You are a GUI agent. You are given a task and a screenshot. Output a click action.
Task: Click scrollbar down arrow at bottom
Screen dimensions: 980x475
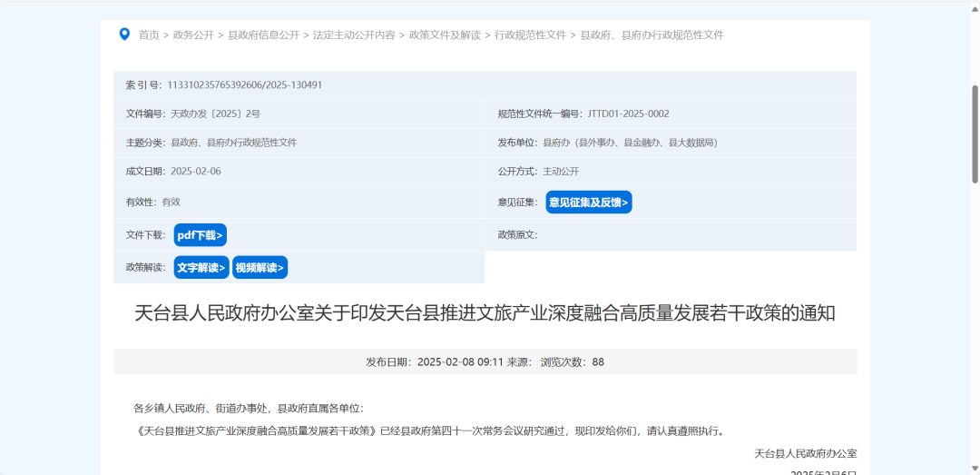point(975,468)
